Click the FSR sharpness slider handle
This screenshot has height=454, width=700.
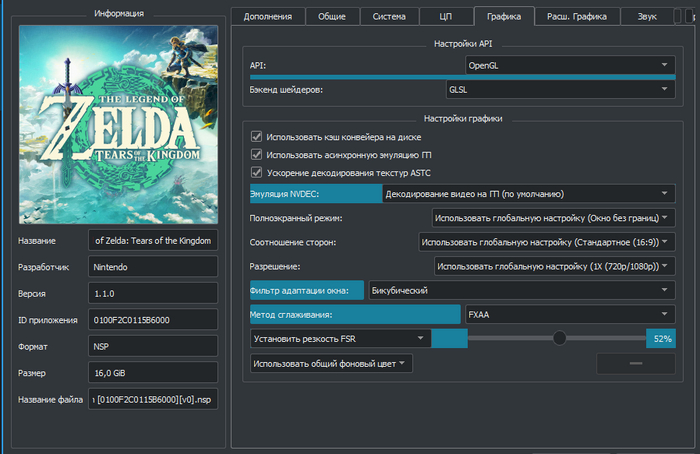(x=560, y=339)
